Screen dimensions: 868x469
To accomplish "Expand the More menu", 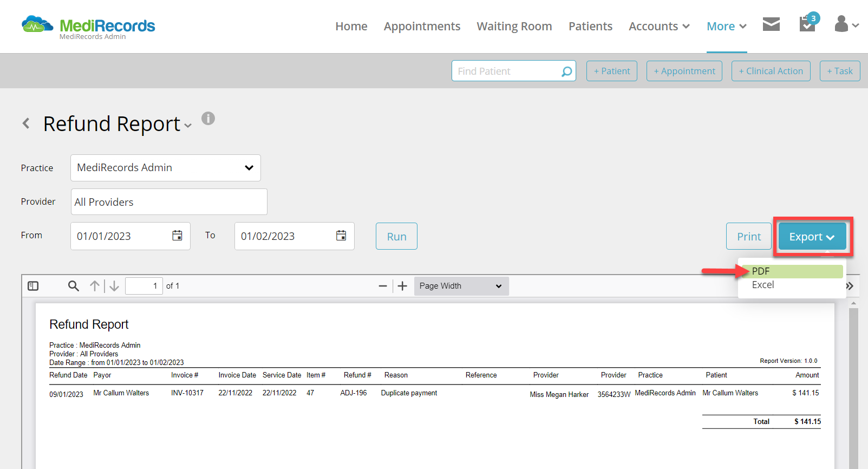I will 727,26.
